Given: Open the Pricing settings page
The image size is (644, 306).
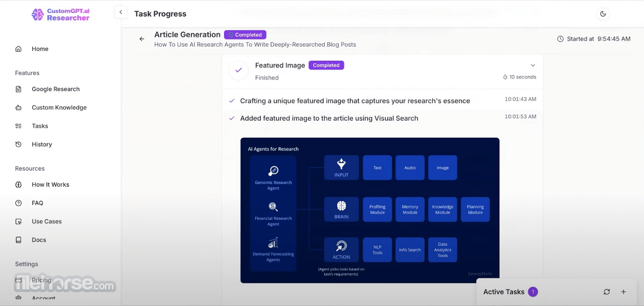Looking at the screenshot, I should [x=41, y=280].
